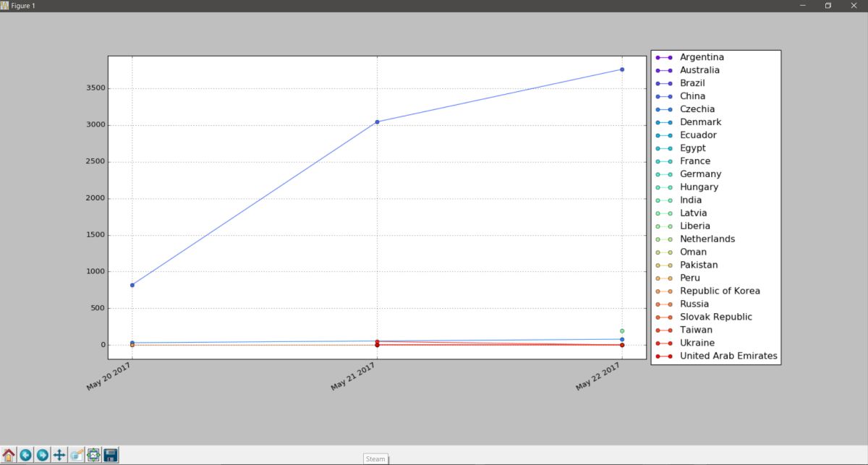
Task: Click the Germany legend entry
Action: tap(687, 174)
